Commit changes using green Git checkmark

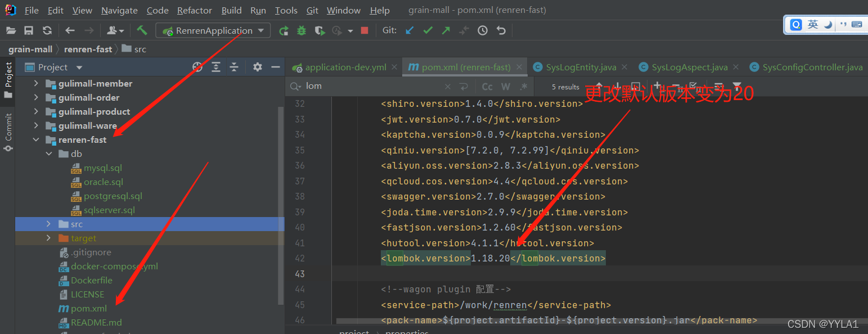(x=428, y=30)
